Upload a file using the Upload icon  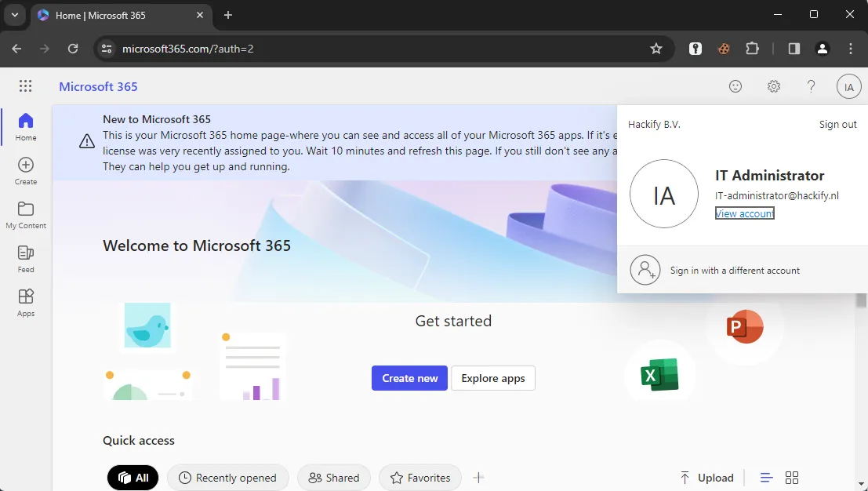pos(706,477)
